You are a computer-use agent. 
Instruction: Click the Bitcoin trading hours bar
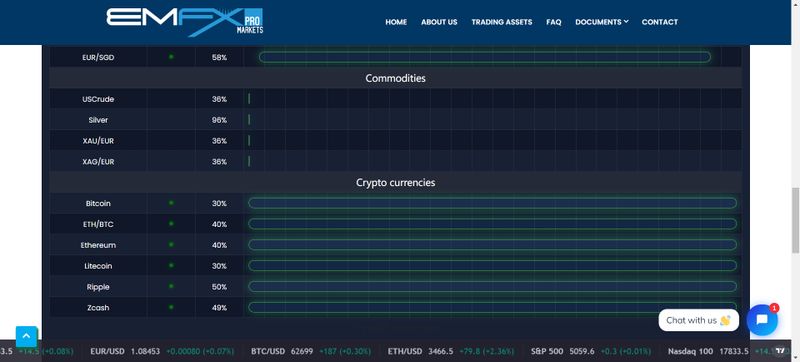click(x=492, y=203)
